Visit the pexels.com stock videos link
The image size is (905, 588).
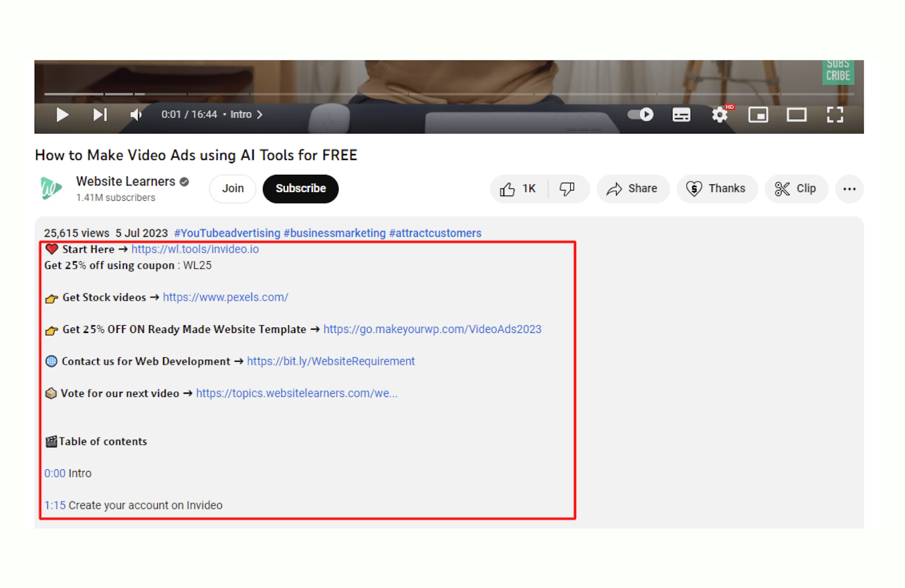(226, 297)
